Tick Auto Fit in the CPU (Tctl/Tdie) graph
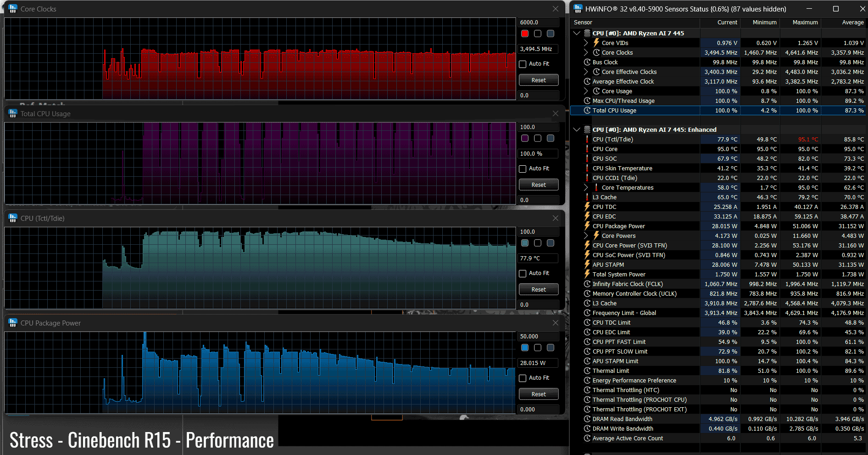Image resolution: width=868 pixels, height=455 pixels. [x=523, y=273]
